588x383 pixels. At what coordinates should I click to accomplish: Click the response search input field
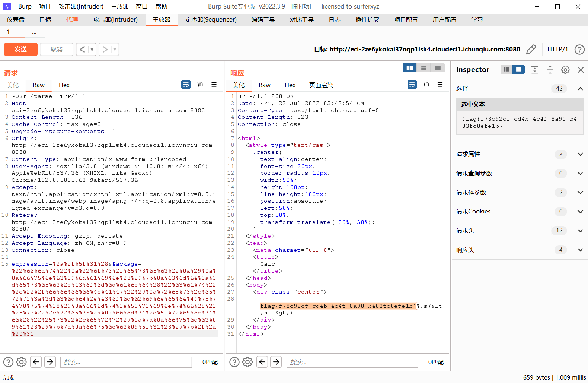(x=352, y=362)
